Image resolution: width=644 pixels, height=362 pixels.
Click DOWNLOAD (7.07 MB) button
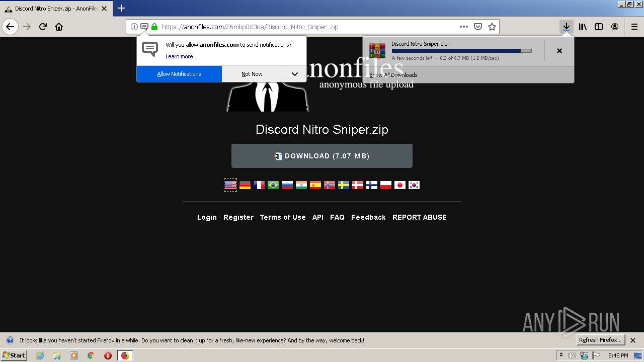click(x=322, y=156)
